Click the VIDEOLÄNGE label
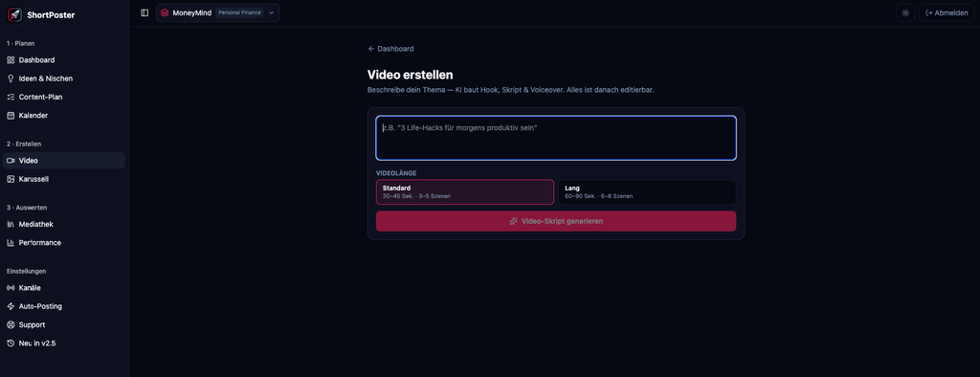The height and width of the screenshot is (377, 980). coord(396,172)
